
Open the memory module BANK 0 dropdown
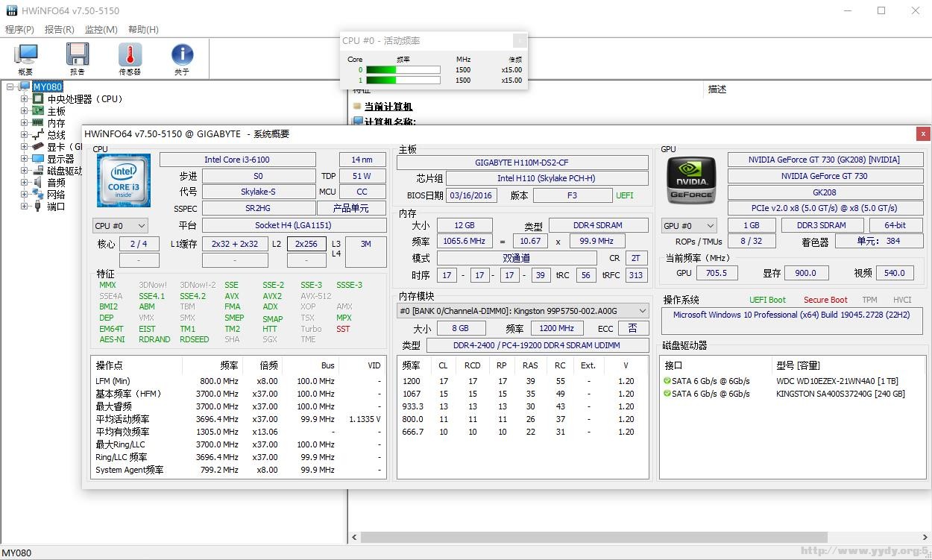coord(523,310)
